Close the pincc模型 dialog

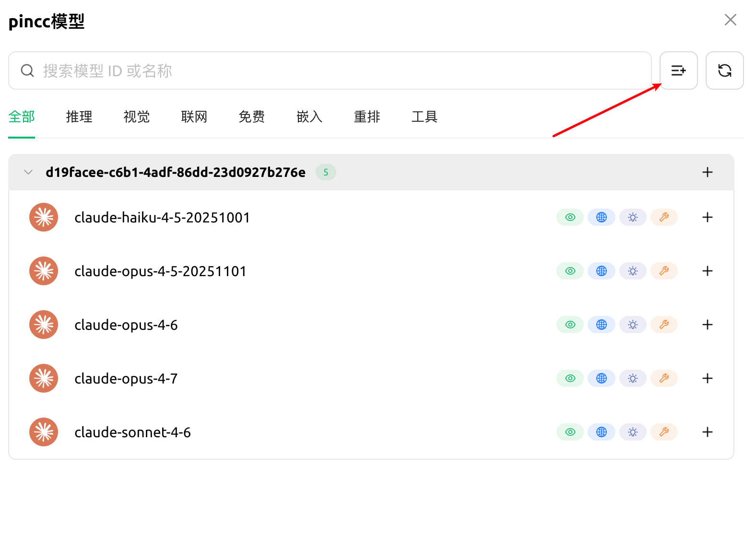[x=730, y=20]
